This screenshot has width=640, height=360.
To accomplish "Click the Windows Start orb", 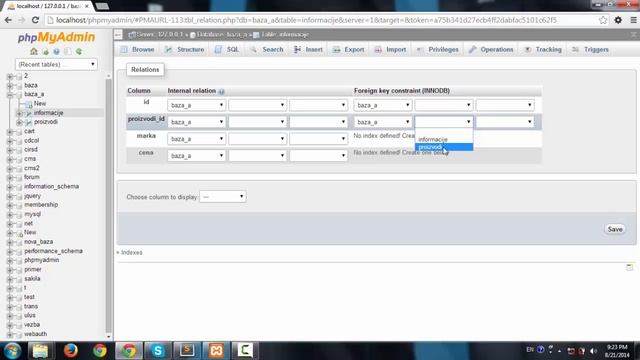I will (12, 351).
